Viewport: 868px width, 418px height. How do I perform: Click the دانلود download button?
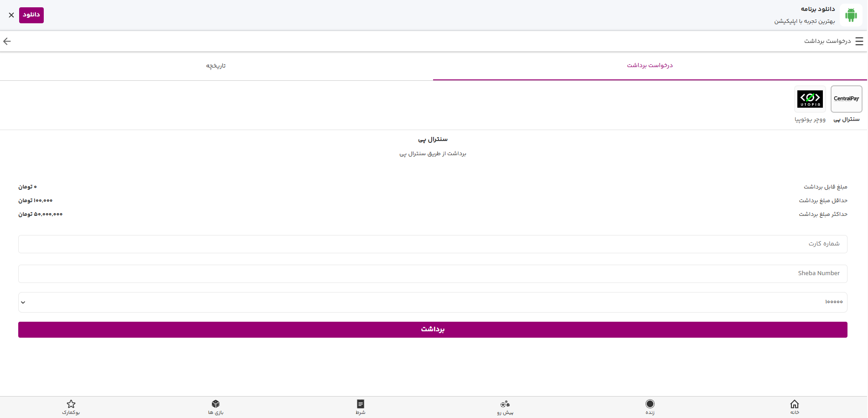click(31, 15)
